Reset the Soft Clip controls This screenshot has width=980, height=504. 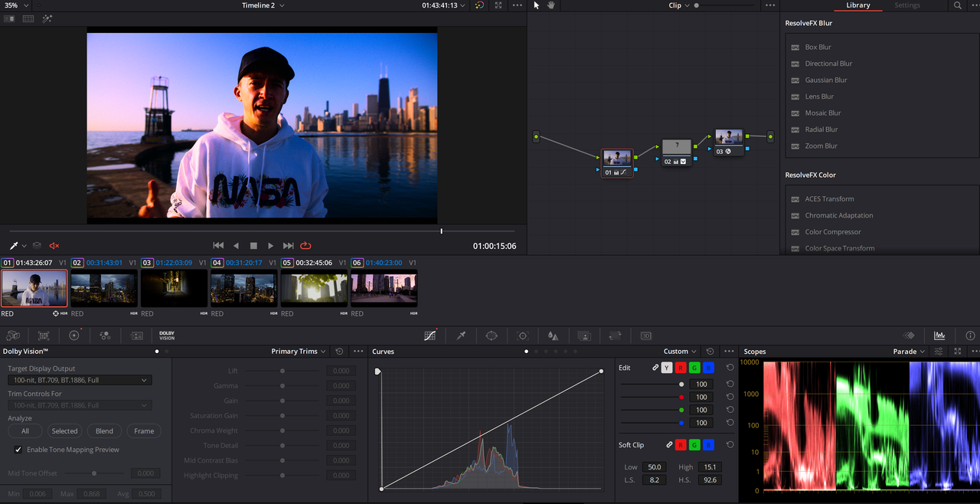coord(730,444)
